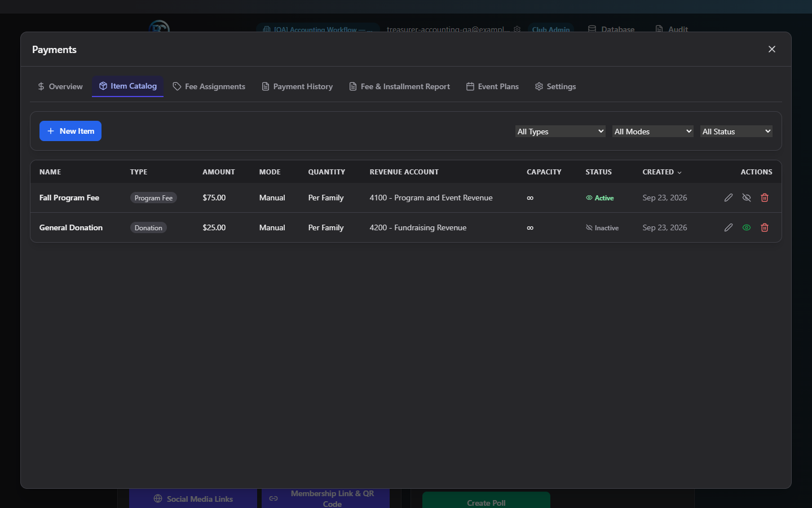The width and height of the screenshot is (812, 508).
Task: Open the All Status filter dropdown
Action: 736,132
